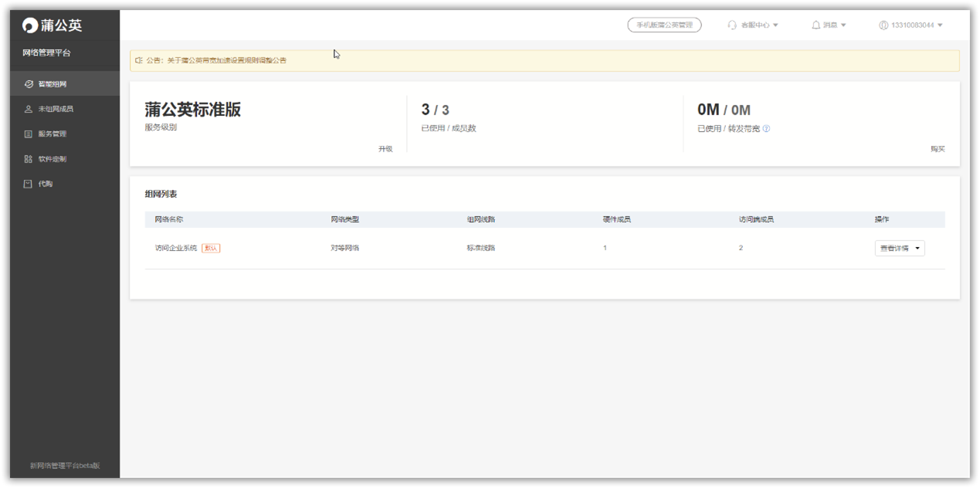Click the 标准线路 cell in the table
Screen dimensions: 980x488
pos(481,248)
